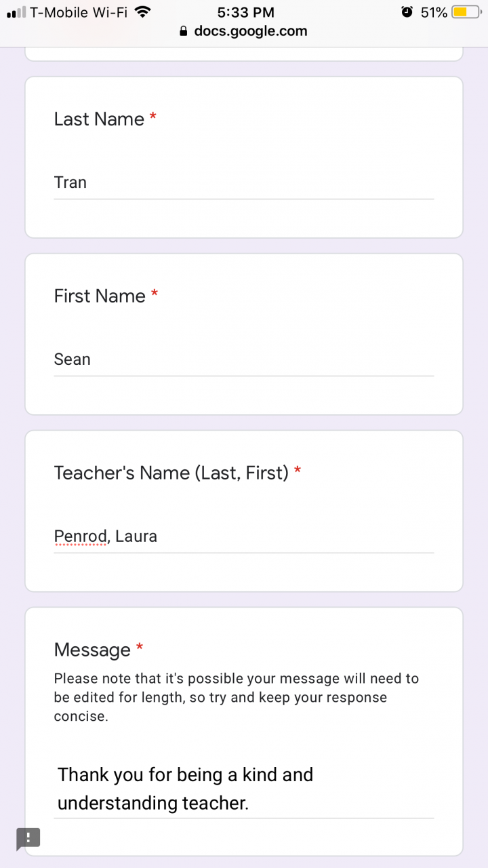Tap the battery indicator icon
The image size is (488, 868).
pos(466,12)
